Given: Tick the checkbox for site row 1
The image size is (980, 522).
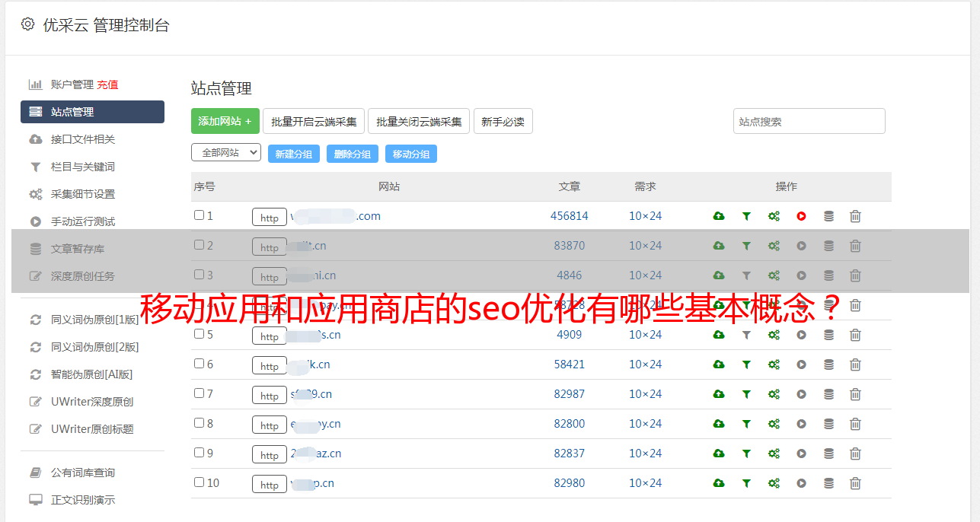Looking at the screenshot, I should point(199,215).
